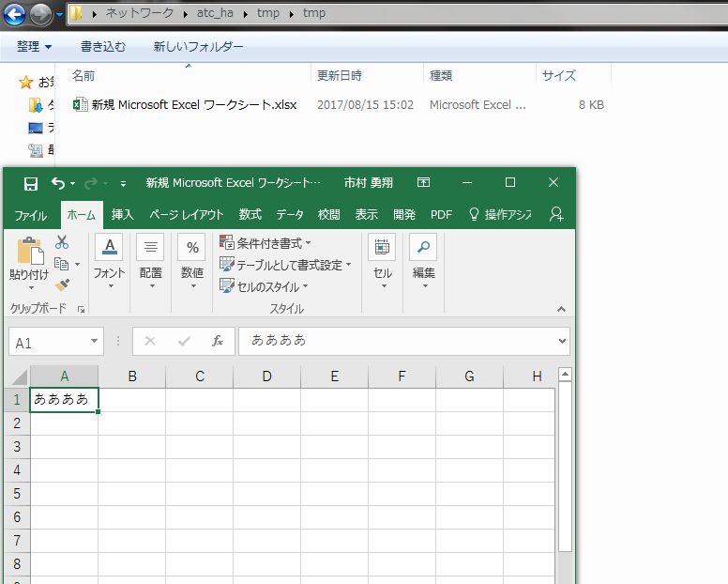Viewport: 728px width, 584px height.
Task: Click the share person icon in ribbon
Action: 556,214
